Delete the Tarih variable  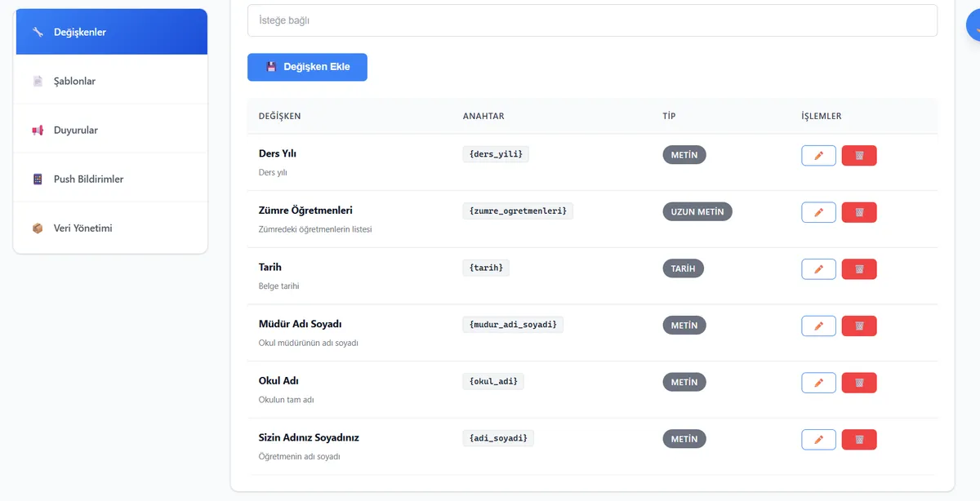[858, 269]
